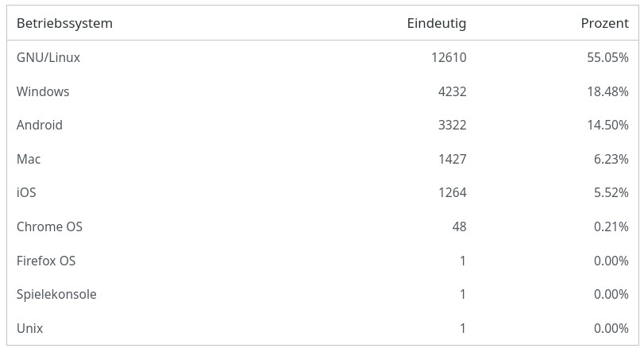Image resolution: width=644 pixels, height=352 pixels.
Task: Choose the Android row label
Action: click(40, 125)
